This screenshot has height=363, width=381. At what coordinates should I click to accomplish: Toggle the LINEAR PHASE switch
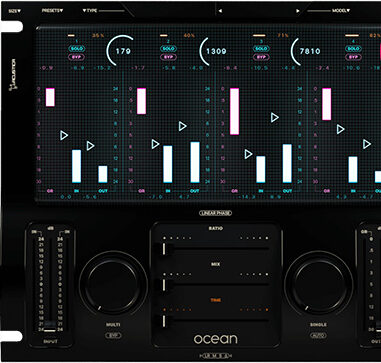click(215, 213)
